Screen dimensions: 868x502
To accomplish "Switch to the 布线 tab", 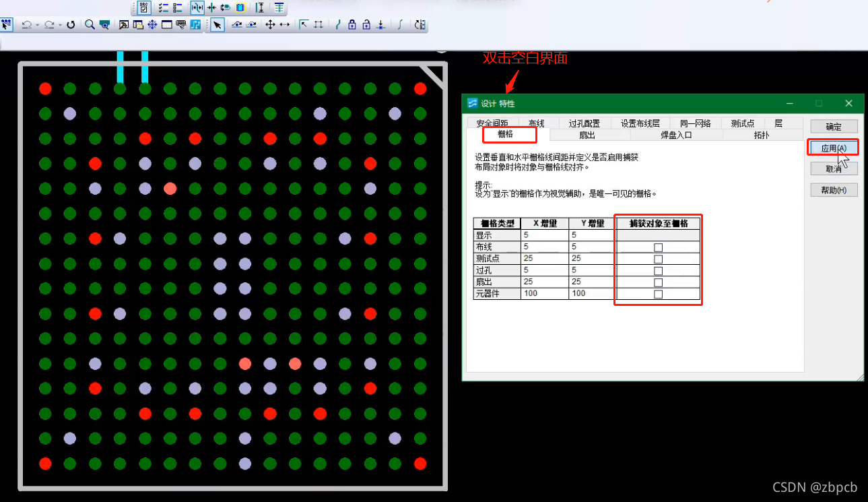I will pos(537,123).
